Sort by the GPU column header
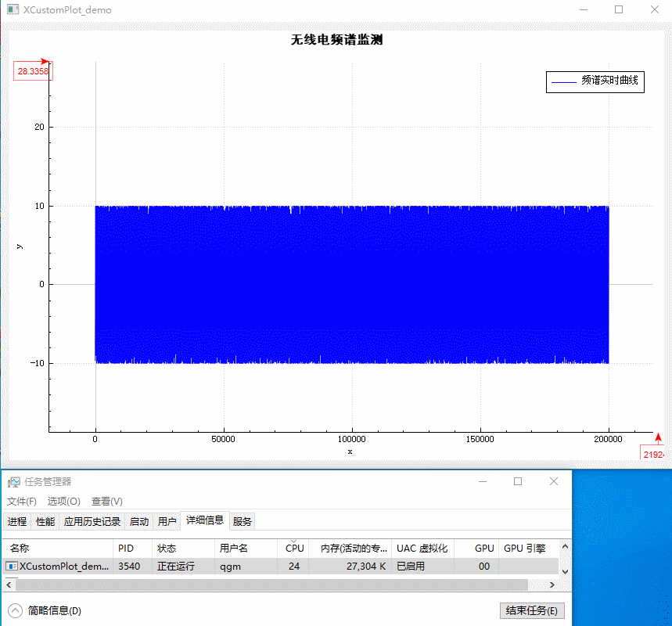The width and height of the screenshot is (672, 626). 476,548
